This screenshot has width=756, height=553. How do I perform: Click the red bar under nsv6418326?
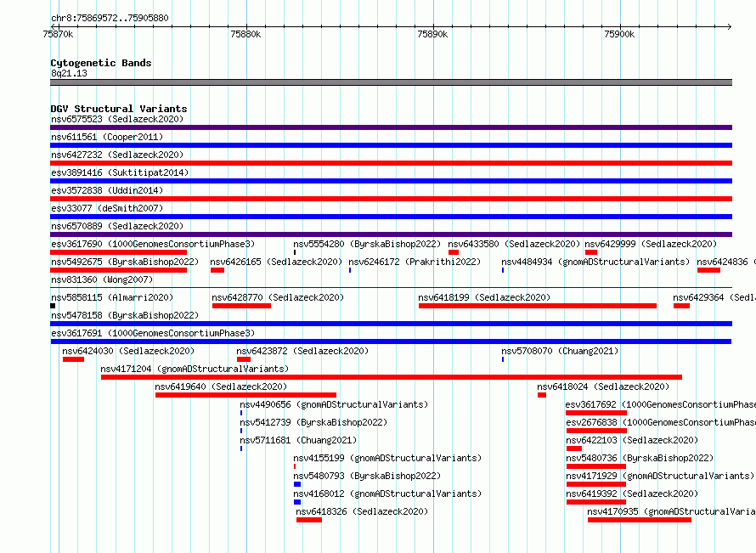309,520
